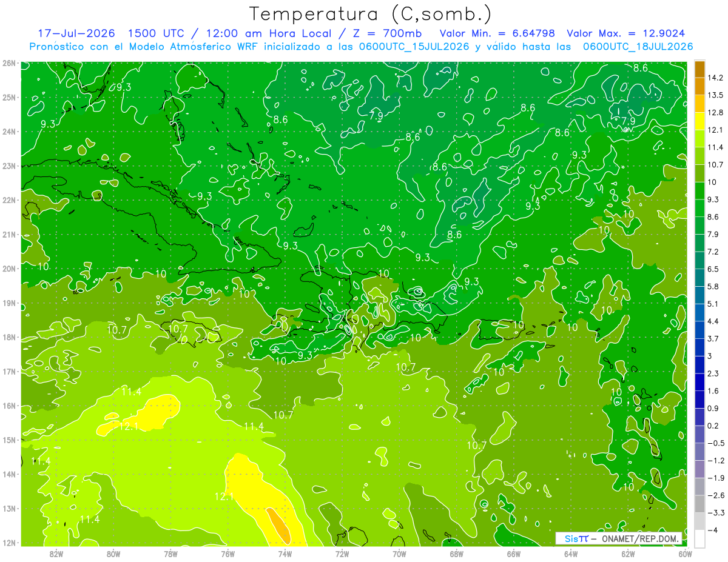Click the 26N latitude axis label
Image resolution: width=728 pixels, height=562 pixels.
click(x=8, y=63)
